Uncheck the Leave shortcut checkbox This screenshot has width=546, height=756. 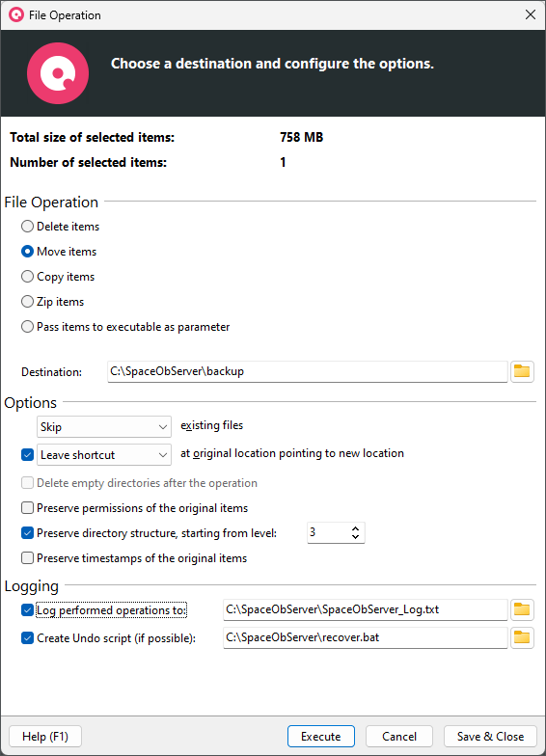point(27,455)
